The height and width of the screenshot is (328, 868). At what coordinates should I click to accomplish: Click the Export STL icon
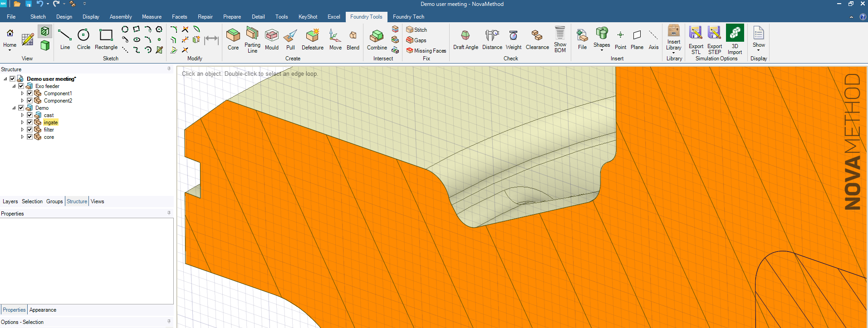[696, 39]
